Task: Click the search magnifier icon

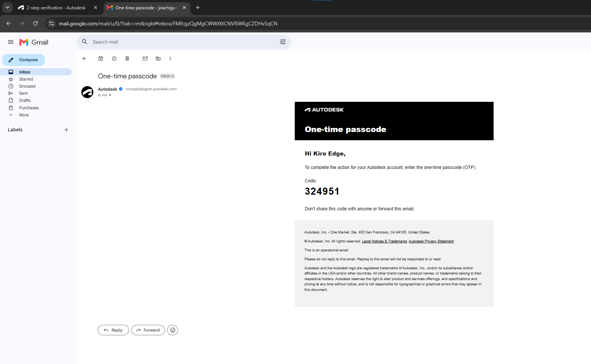Action: click(85, 42)
